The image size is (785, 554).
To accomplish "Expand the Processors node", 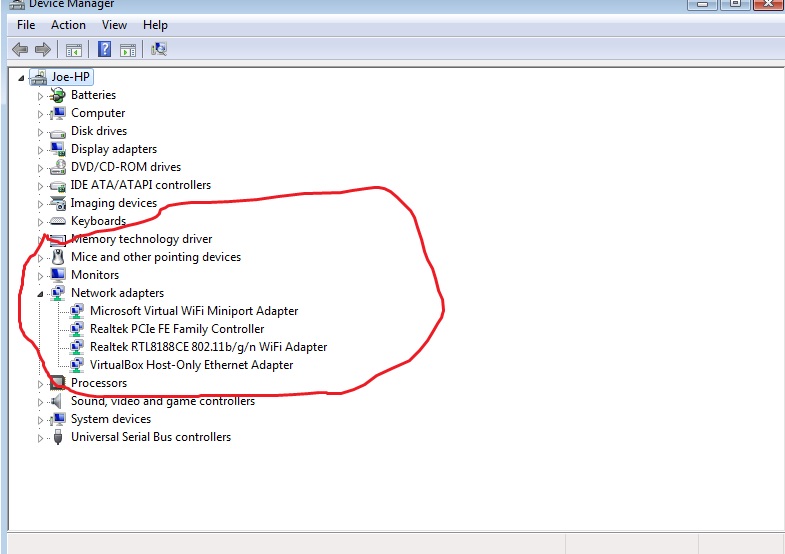I will [41, 384].
